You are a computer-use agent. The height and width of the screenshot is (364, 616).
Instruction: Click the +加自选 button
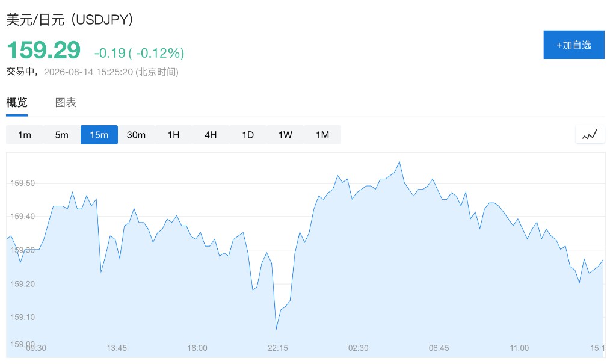(x=573, y=45)
